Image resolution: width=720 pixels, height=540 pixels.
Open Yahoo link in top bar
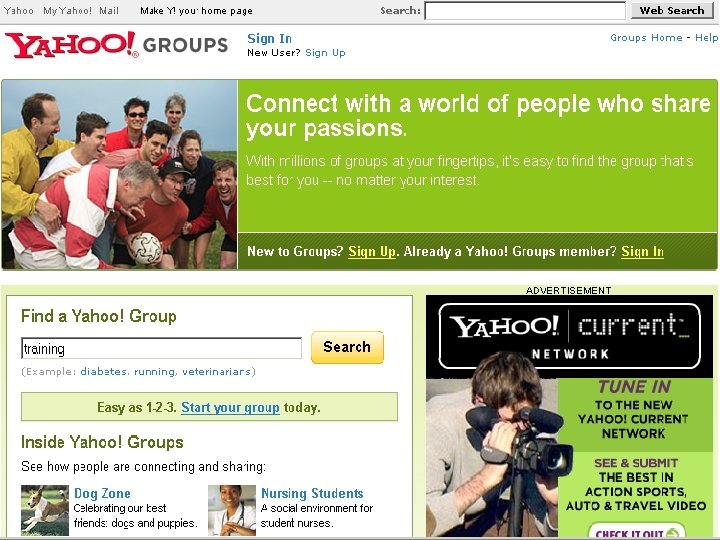(x=18, y=11)
